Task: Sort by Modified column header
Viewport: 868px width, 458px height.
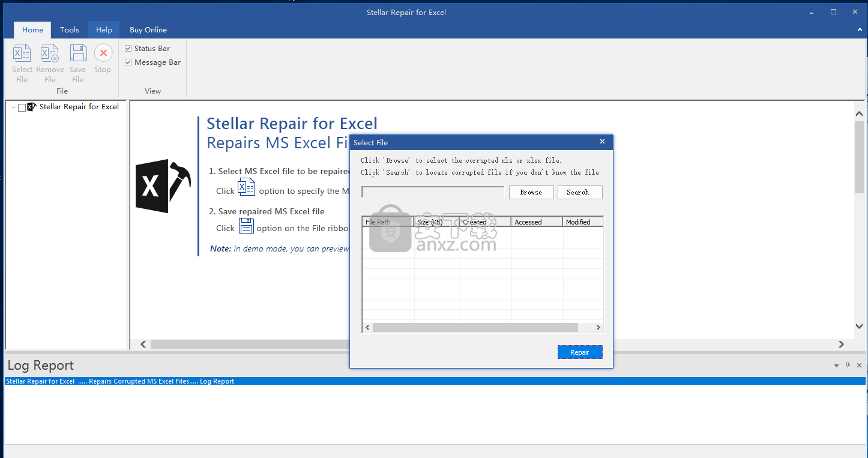Action: (583, 222)
